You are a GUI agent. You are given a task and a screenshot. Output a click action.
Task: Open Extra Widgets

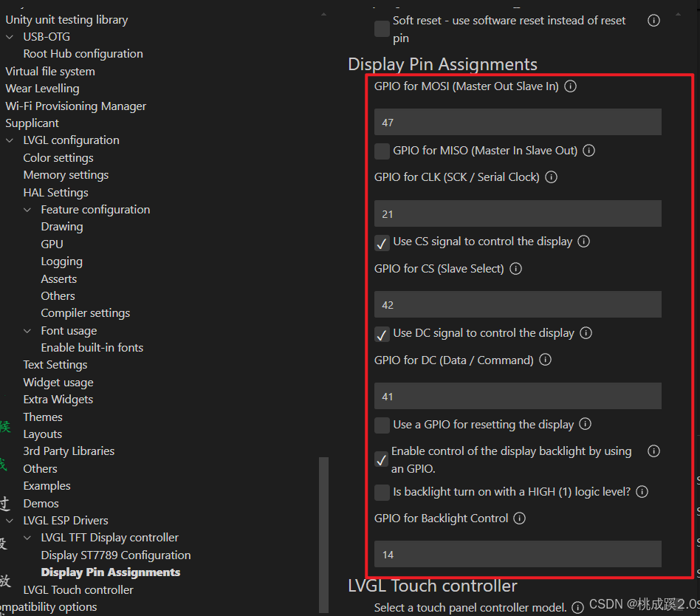coord(58,400)
